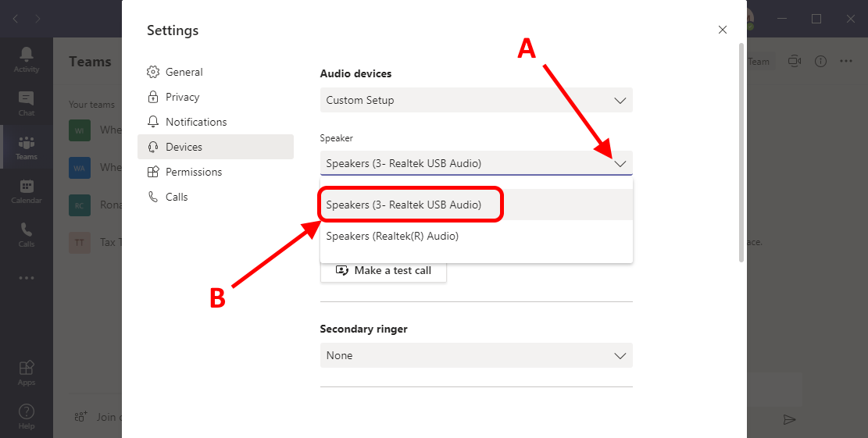Open Calls in the left sidebar

(x=26, y=234)
